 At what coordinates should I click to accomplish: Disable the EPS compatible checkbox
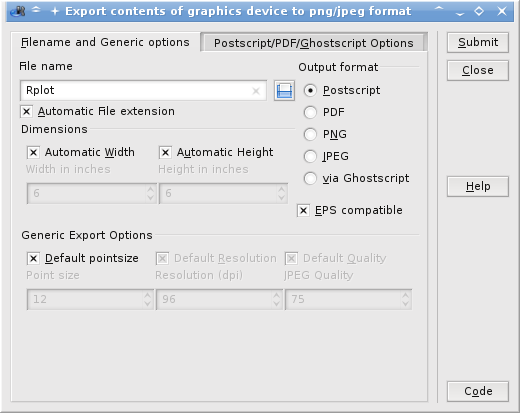point(303,210)
